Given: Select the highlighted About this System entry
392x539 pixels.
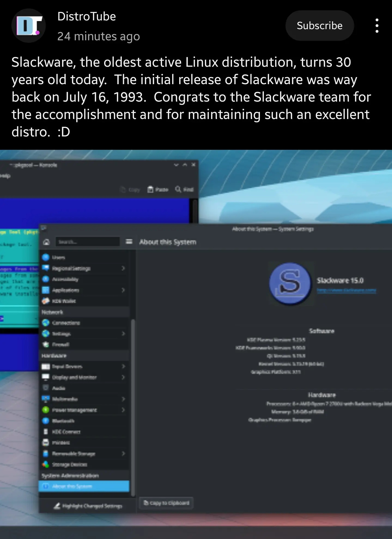Looking at the screenshot, I should point(84,486).
